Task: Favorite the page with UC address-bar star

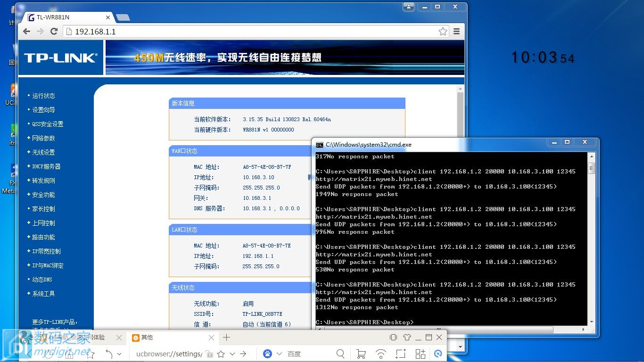Action: click(x=221, y=354)
